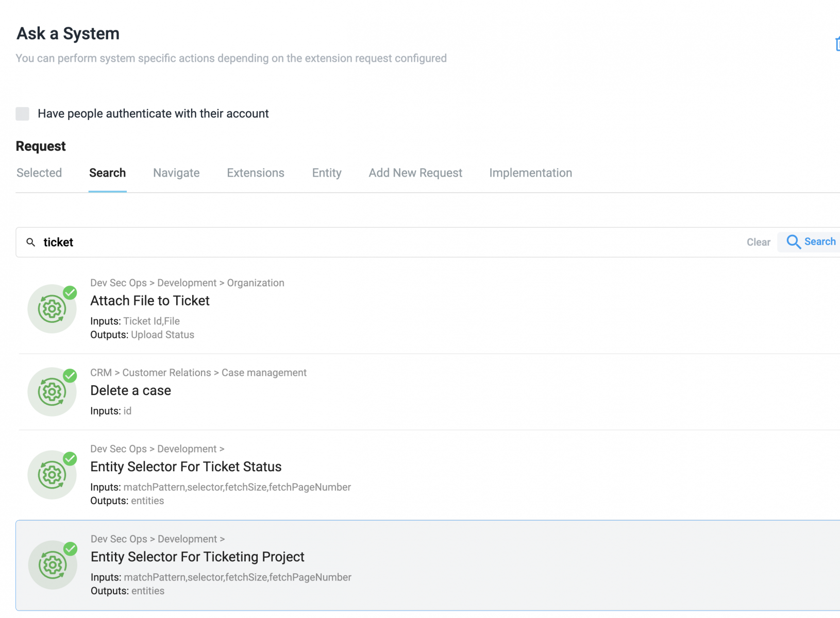Click the Request section heading
Image resolution: width=840 pixels, height=618 pixels.
pos(41,146)
